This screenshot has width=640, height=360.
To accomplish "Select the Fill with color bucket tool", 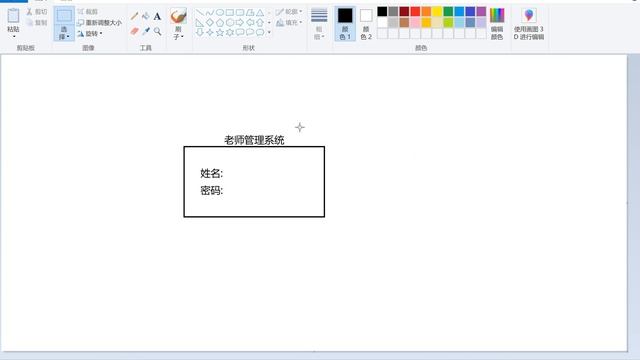I will click(x=146, y=16).
